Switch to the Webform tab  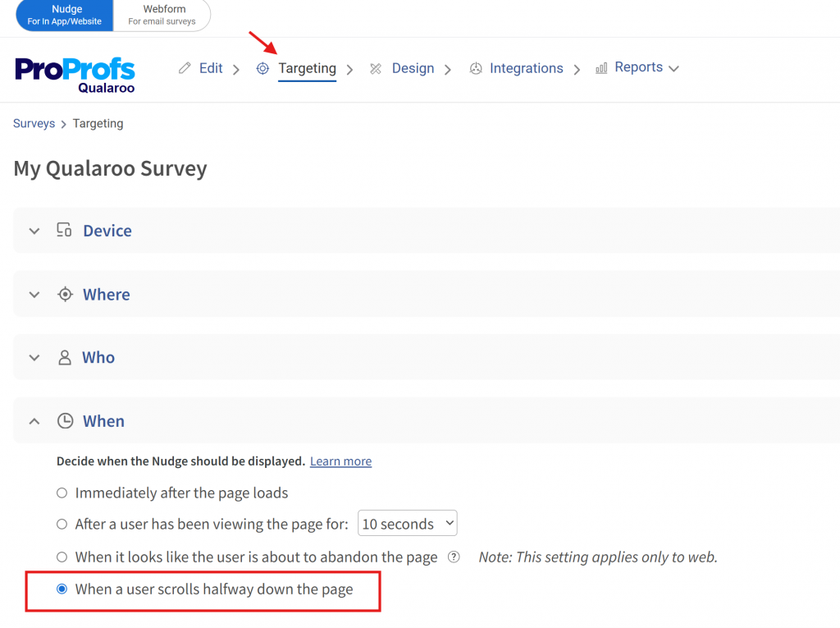click(162, 15)
